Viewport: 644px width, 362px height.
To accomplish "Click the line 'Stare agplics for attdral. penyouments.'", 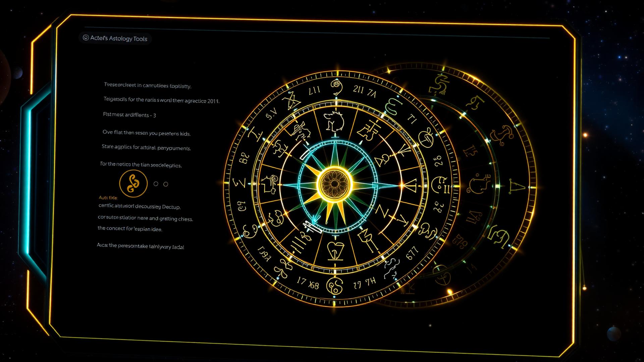I will 146,147.
